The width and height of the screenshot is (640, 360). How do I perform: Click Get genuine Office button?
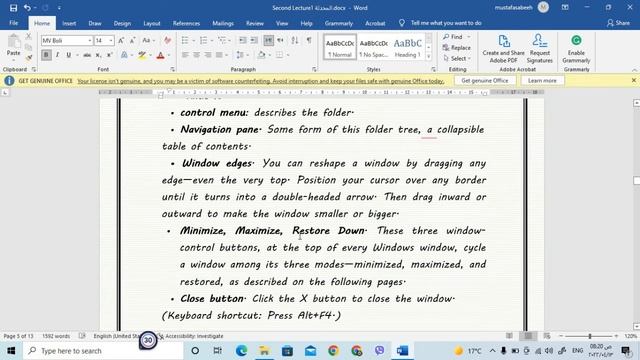point(484,80)
